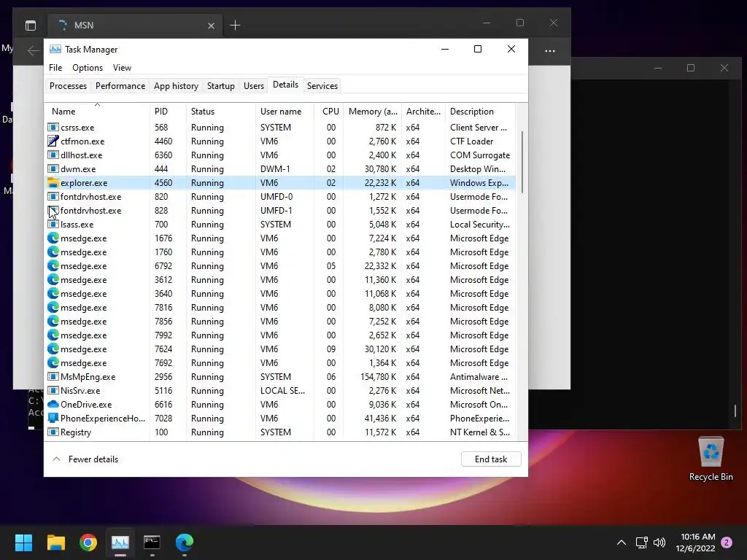Click Edge icon of msedge.exe PID 7624
The height and width of the screenshot is (560, 747).
click(53, 349)
